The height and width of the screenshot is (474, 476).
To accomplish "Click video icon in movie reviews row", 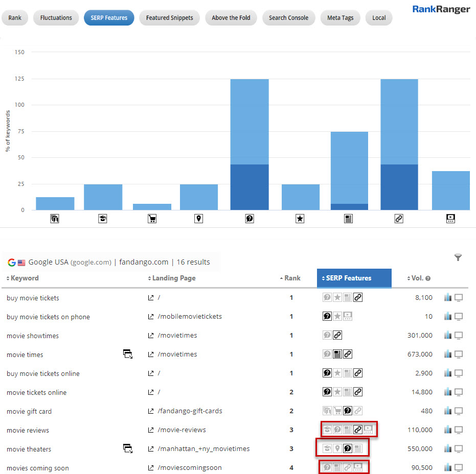I will (368, 430).
